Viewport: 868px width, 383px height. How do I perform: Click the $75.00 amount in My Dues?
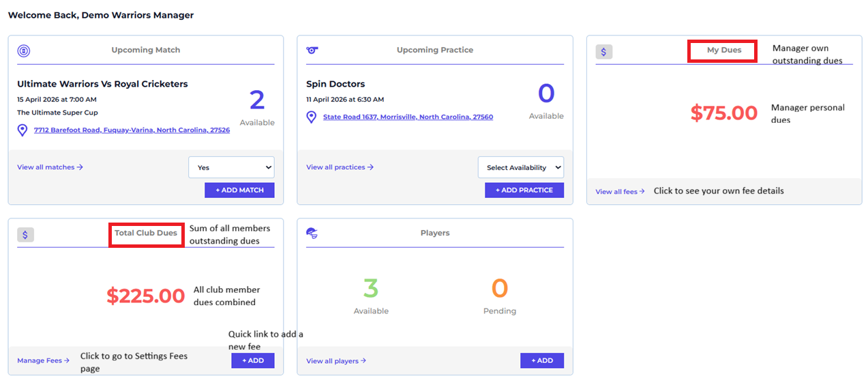point(723,113)
